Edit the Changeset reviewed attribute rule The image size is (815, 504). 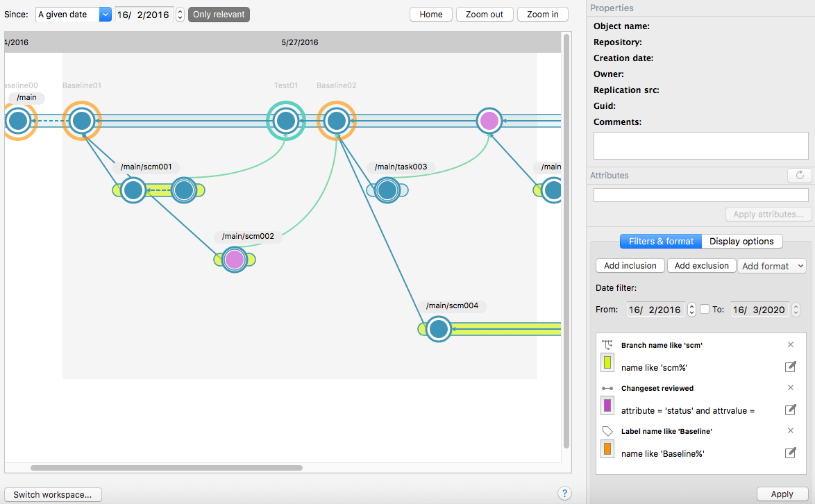click(x=790, y=410)
